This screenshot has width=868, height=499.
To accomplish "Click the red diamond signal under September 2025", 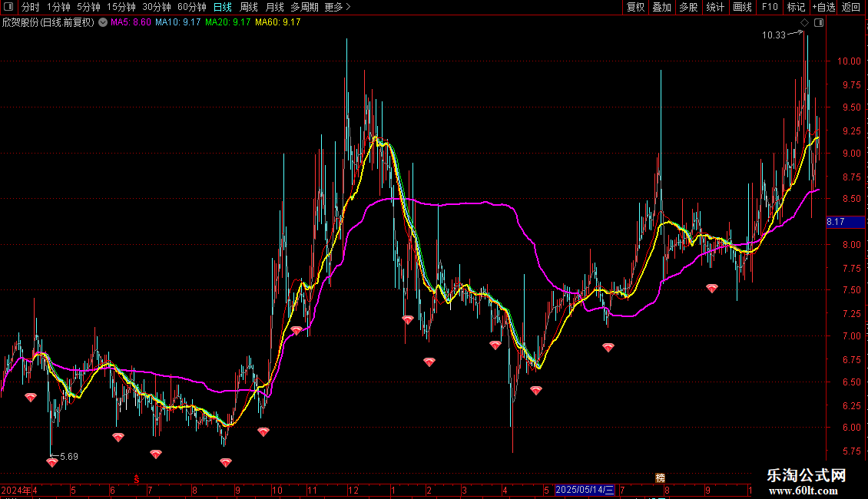I will click(712, 289).
